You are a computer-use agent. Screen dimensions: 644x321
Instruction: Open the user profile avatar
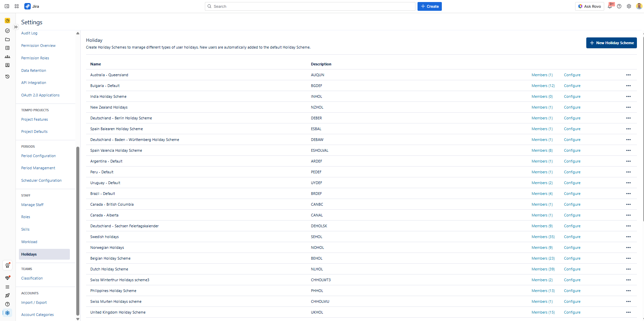pyautogui.click(x=639, y=6)
